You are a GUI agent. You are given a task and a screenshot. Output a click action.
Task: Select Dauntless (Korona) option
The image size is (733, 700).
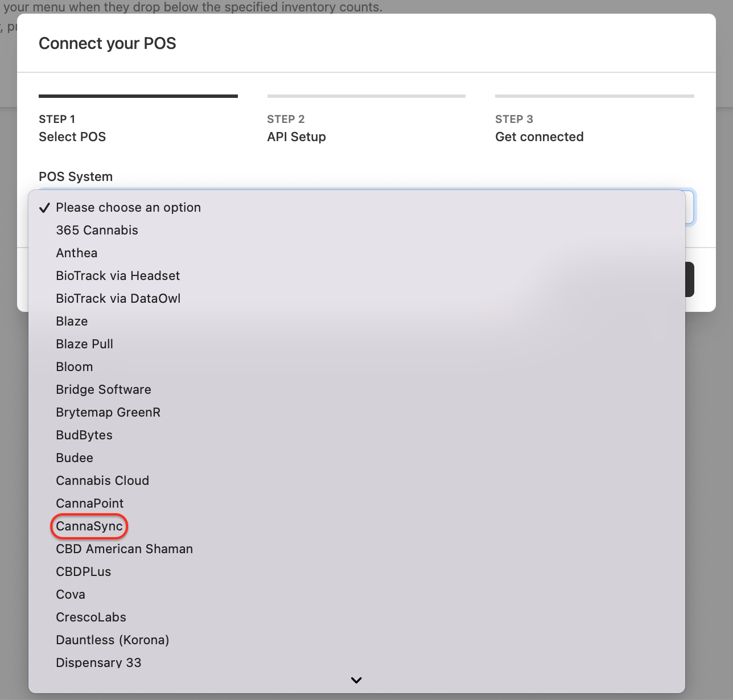(x=356, y=640)
